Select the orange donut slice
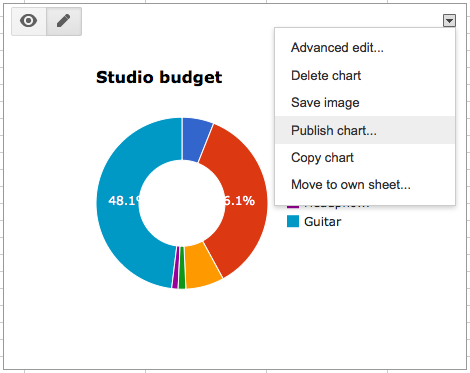Image resolution: width=470 pixels, height=373 pixels. tap(200, 267)
